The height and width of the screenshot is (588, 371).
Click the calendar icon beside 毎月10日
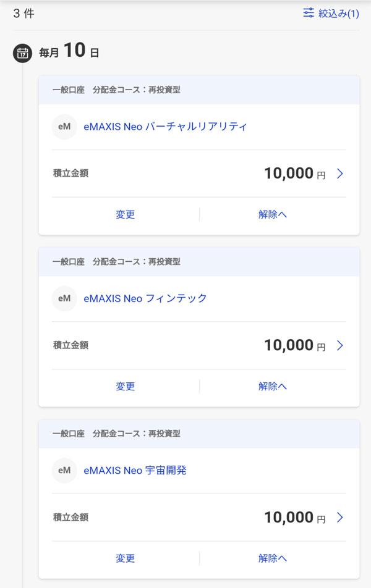(22, 52)
